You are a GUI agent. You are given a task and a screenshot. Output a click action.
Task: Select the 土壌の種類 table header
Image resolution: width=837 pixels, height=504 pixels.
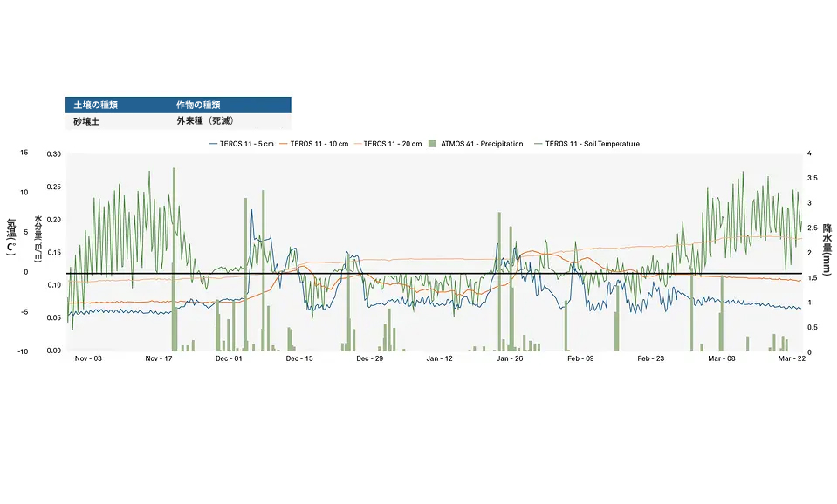point(95,105)
